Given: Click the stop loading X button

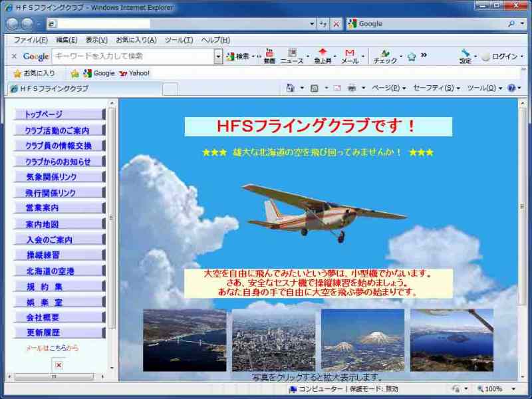Looking at the screenshot, I should click(336, 24).
